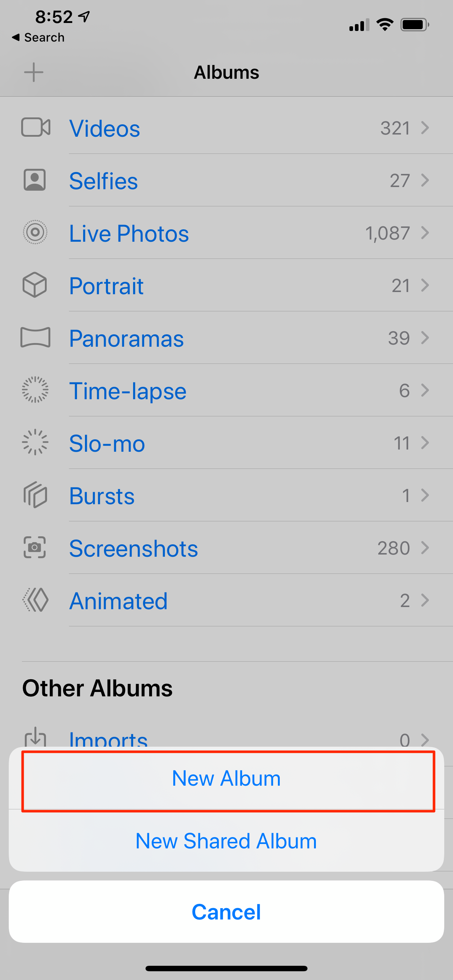Screen dimensions: 453x980
Task: Expand the Live Photos row chevron
Action: (x=425, y=233)
